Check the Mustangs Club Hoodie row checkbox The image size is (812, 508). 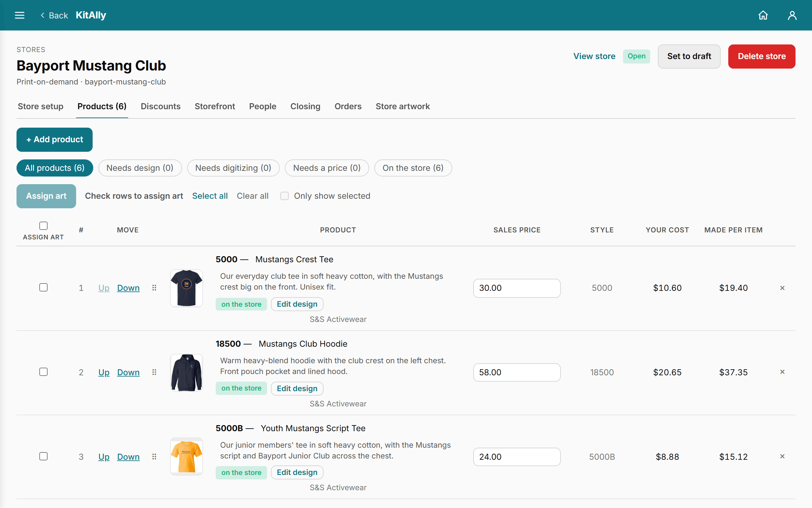click(x=43, y=371)
